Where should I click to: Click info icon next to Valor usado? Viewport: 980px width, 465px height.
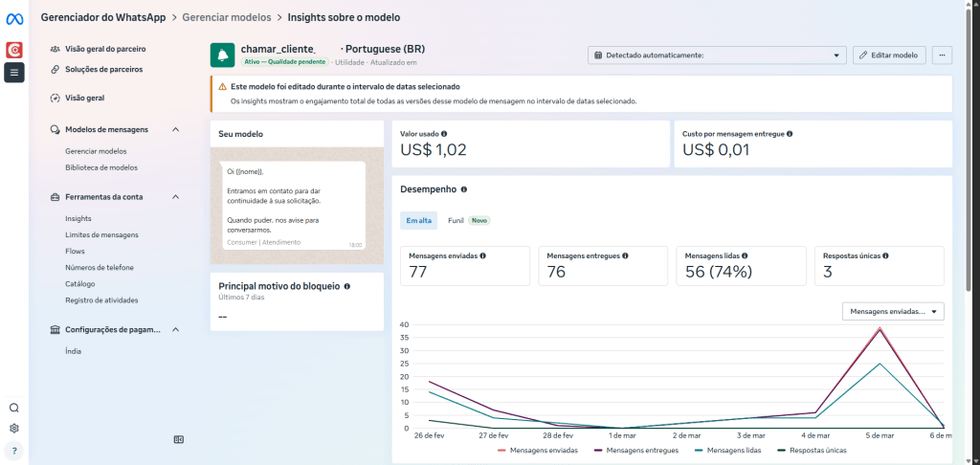445,134
